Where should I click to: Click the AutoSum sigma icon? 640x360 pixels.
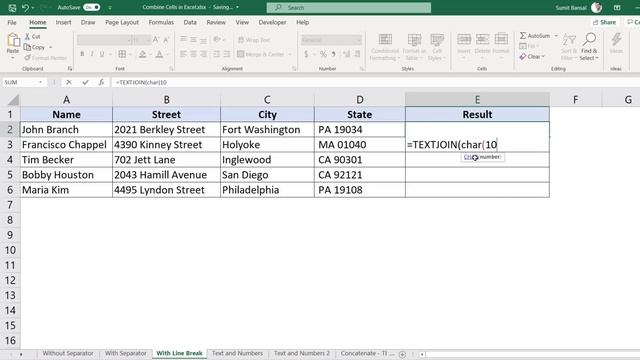point(523,36)
